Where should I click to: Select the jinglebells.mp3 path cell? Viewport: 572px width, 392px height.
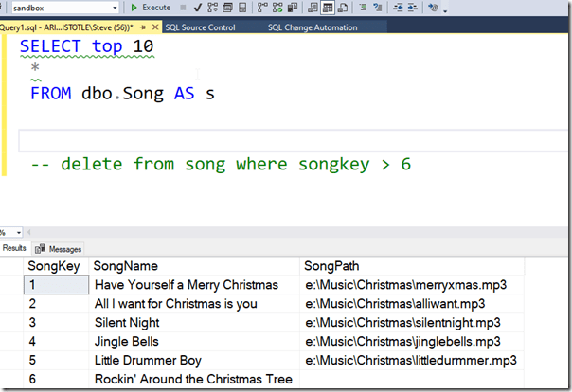click(412, 342)
